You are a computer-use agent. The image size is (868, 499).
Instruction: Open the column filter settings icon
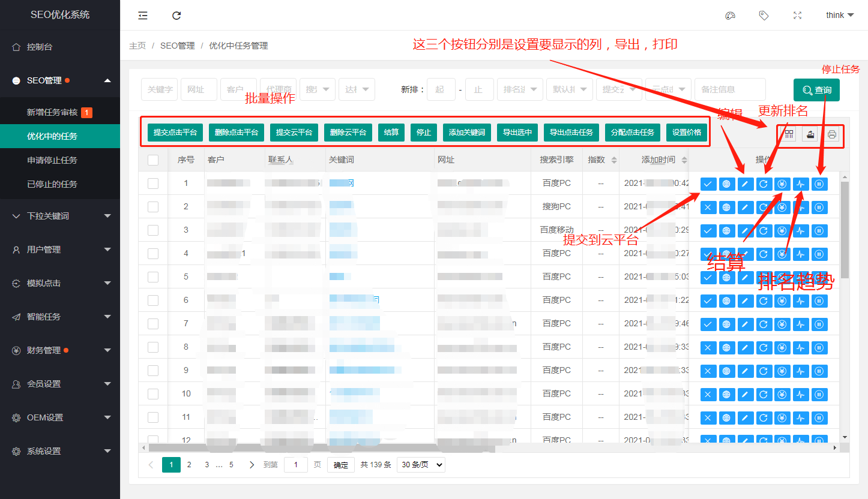(x=789, y=134)
